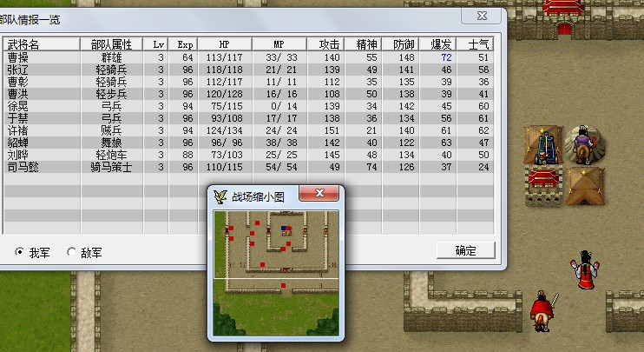644x352 pixels.
Task: Click 舞娘 unit type cell
Action: pyautogui.click(x=112, y=143)
